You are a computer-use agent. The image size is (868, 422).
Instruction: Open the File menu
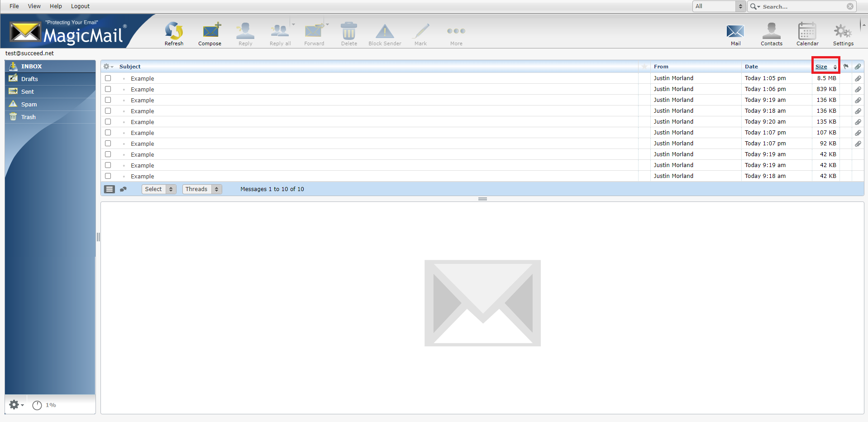[x=14, y=6]
